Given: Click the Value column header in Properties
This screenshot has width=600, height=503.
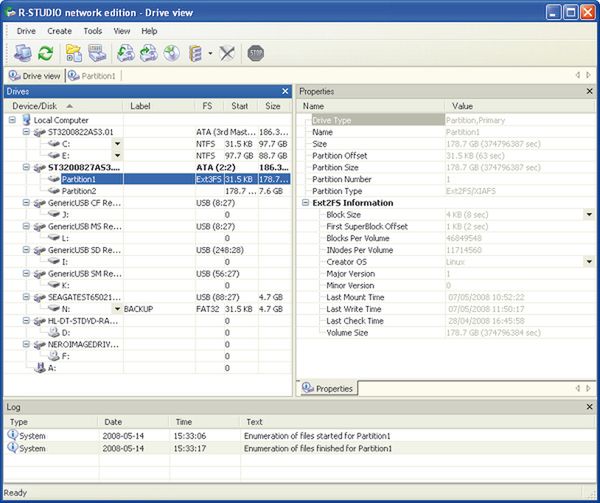Looking at the screenshot, I should pos(520,106).
